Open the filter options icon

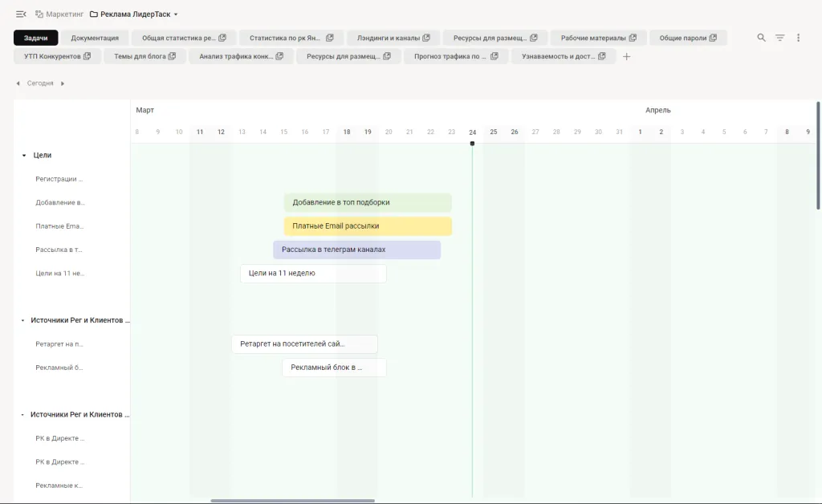click(779, 38)
